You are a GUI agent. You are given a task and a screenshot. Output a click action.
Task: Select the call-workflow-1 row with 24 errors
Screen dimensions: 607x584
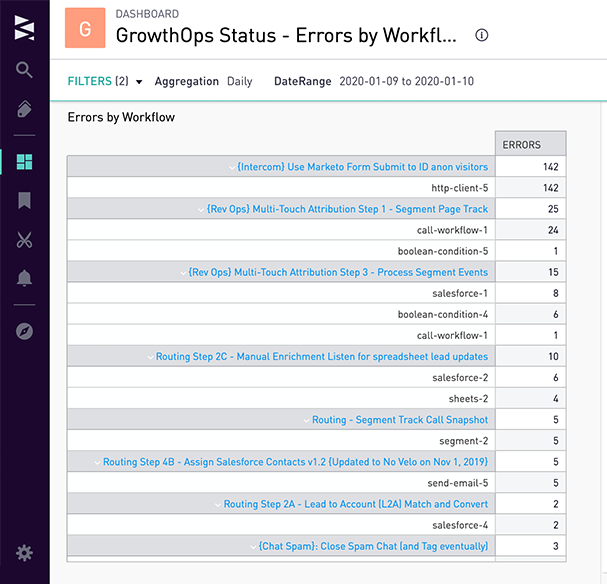click(316, 230)
